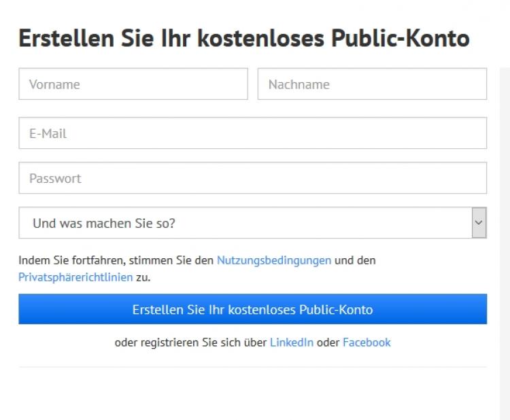Click the vertical scrollbar track at right
The height and width of the screenshot is (420, 510).
click(505, 238)
